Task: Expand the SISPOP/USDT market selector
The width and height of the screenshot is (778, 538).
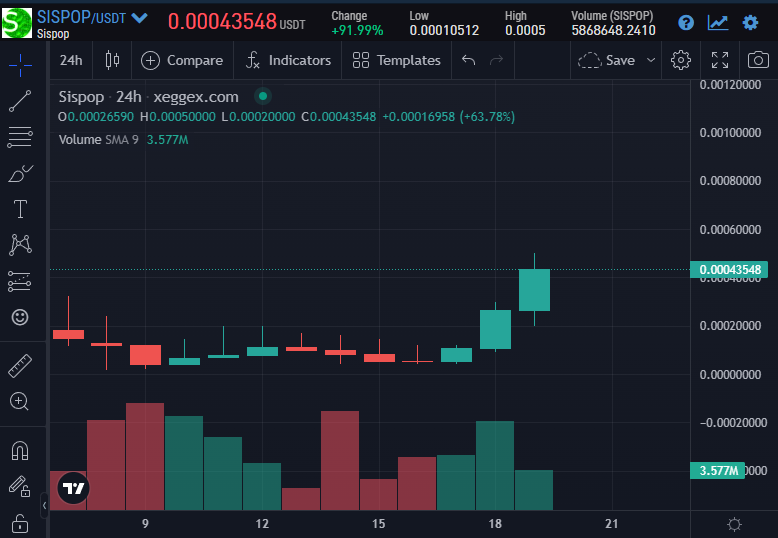Action: (92, 18)
